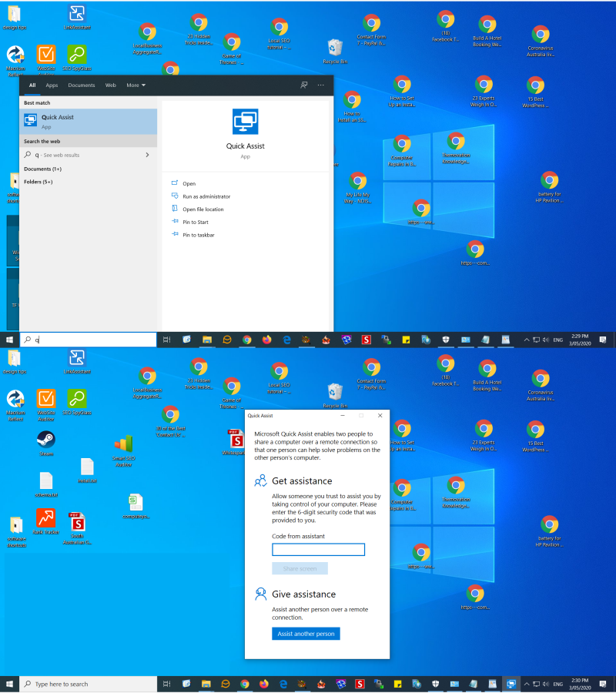Open the schema.txt file icon
The image size is (616, 693).
pyautogui.click(x=46, y=484)
